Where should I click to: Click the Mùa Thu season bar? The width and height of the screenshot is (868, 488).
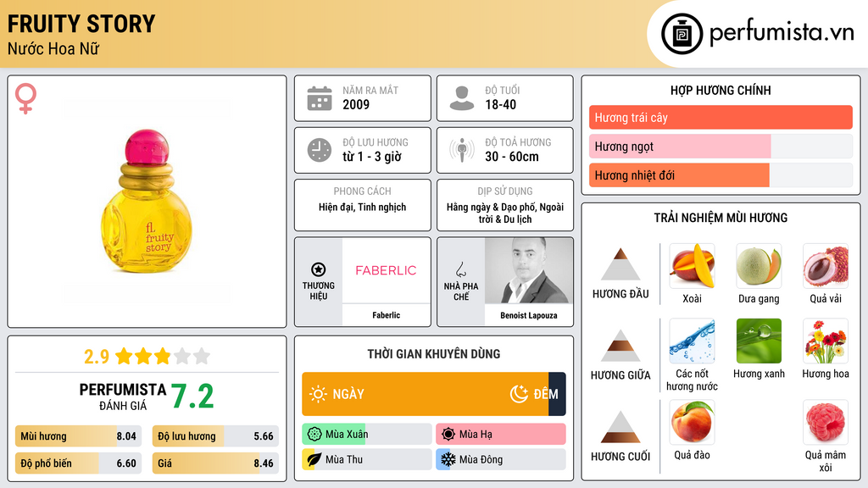tap(366, 460)
